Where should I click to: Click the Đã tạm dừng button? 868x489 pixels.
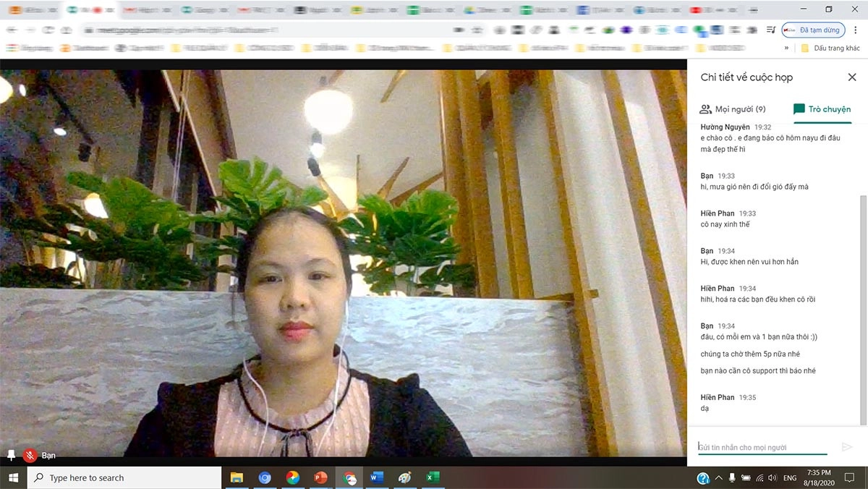pyautogui.click(x=813, y=30)
